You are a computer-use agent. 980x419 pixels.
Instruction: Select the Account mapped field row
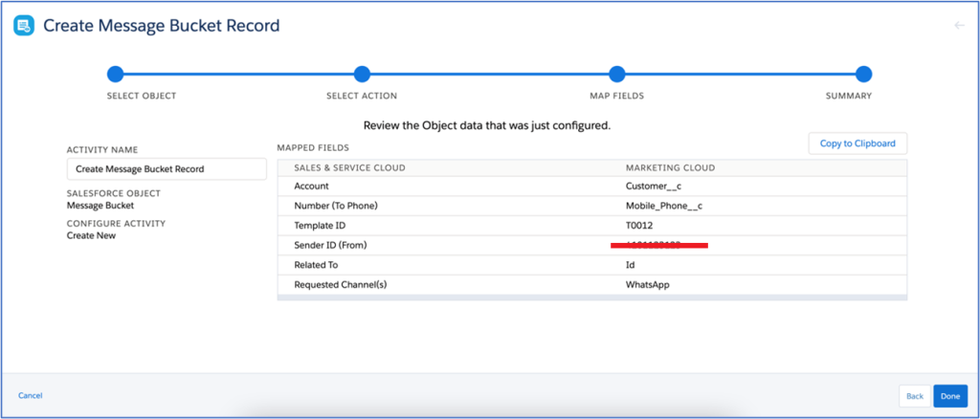(x=591, y=187)
